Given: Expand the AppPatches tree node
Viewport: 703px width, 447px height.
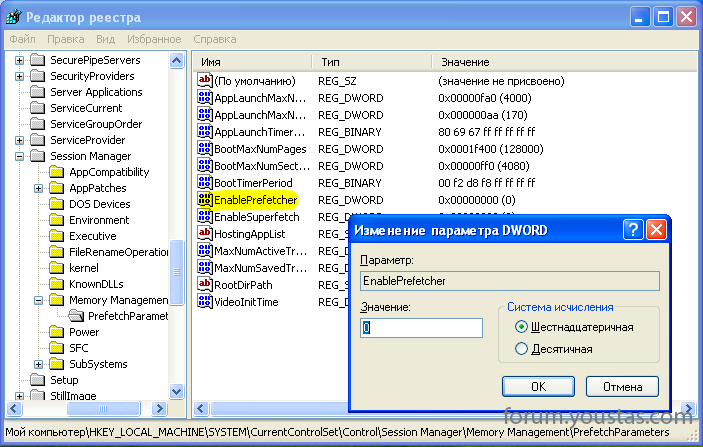Looking at the screenshot, I should tap(39, 188).
